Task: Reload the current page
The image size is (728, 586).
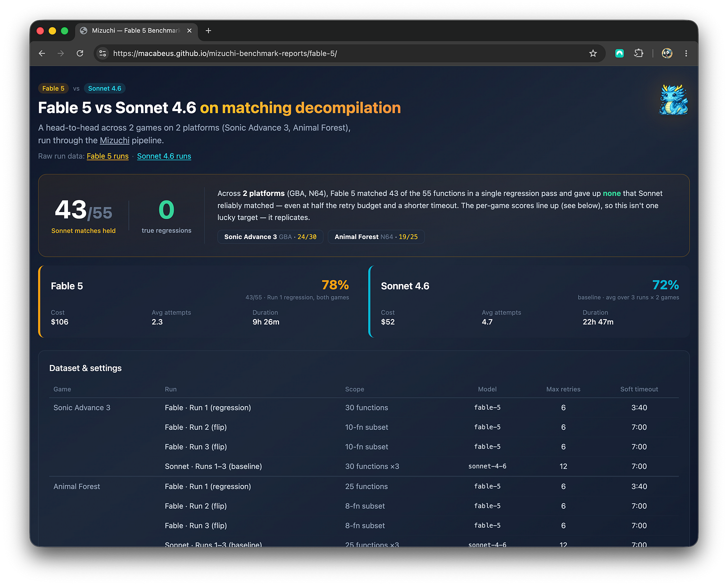Action: pyautogui.click(x=80, y=53)
